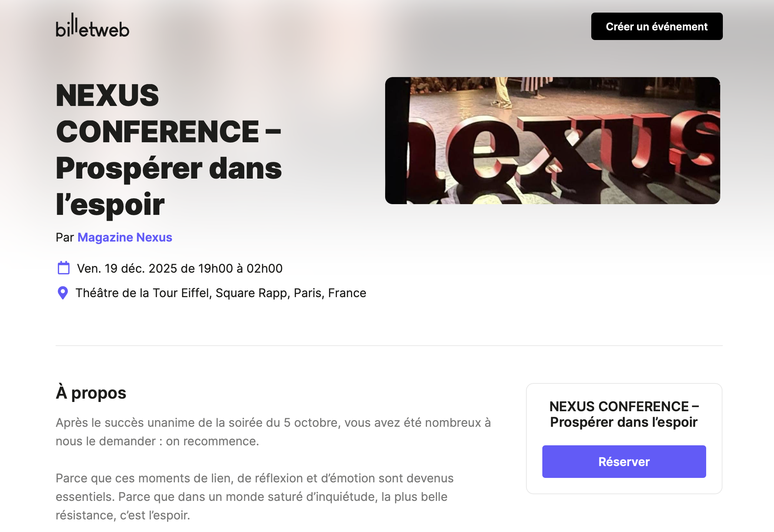Open the "Magazine Nexus" organizer link

tap(125, 237)
